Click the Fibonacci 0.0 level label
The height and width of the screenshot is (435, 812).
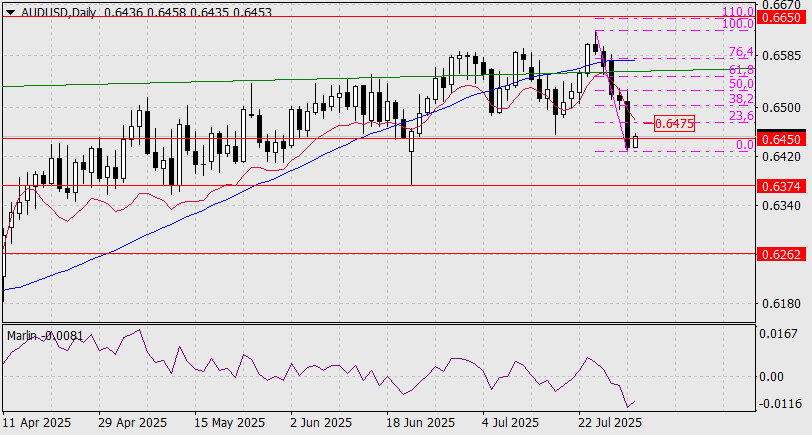tap(745, 145)
